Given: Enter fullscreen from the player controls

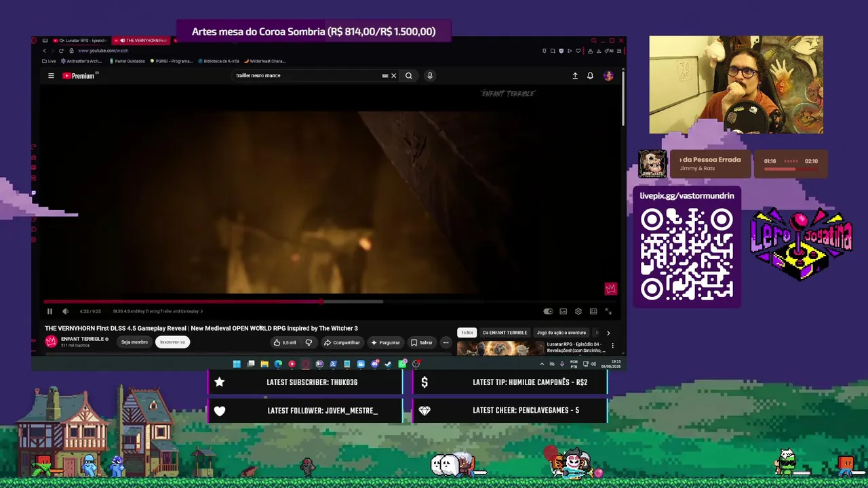Looking at the screenshot, I should (608, 311).
